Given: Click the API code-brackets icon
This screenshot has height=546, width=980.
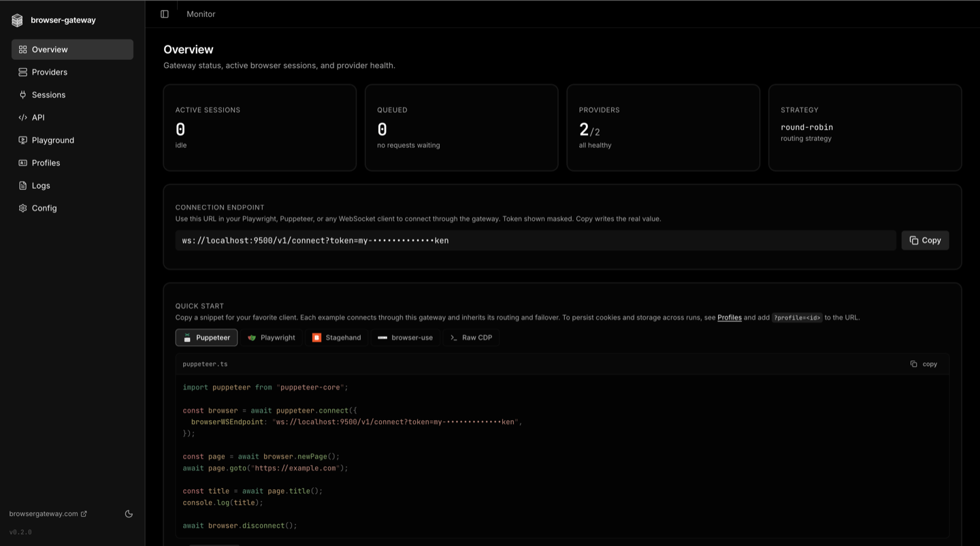Looking at the screenshot, I should (22, 117).
